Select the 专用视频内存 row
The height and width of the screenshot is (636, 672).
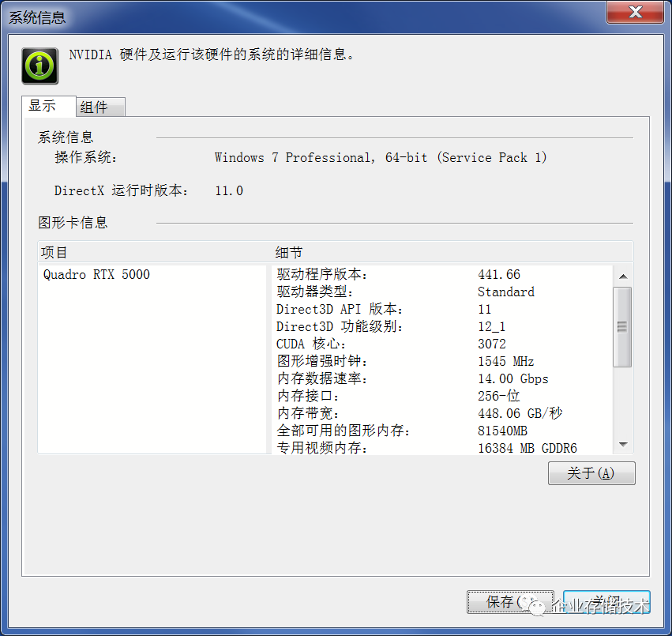[x=441, y=448]
